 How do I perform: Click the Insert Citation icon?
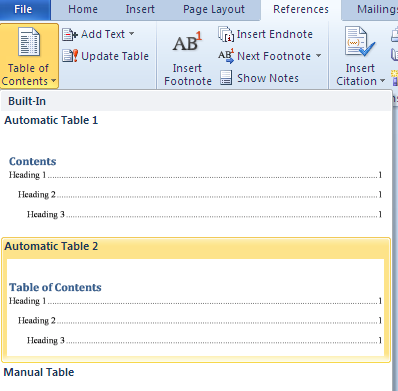pyautogui.click(x=360, y=42)
